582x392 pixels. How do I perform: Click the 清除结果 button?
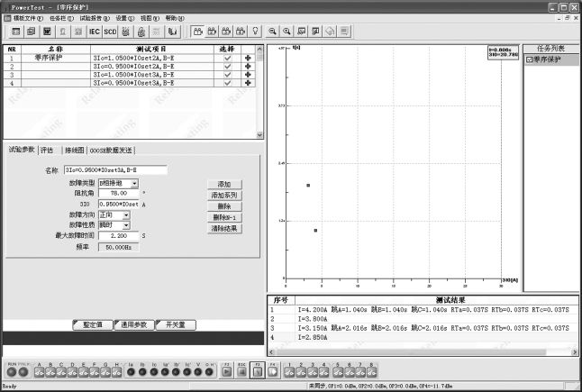224,228
